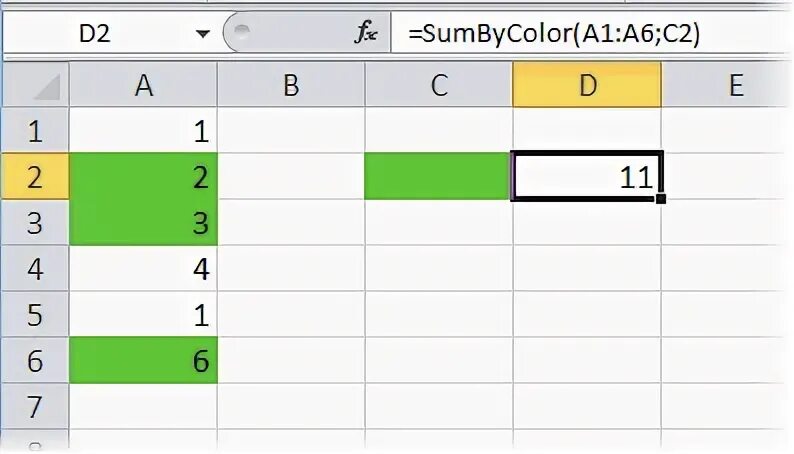The height and width of the screenshot is (454, 794).
Task: Click green cell A6 containing 6
Action: pos(143,360)
